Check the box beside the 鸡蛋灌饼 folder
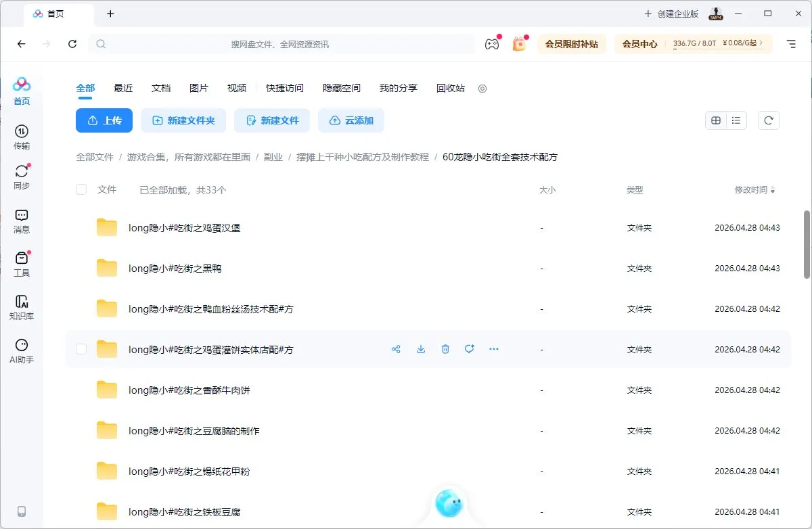Image resolution: width=812 pixels, height=529 pixels. 81,349
